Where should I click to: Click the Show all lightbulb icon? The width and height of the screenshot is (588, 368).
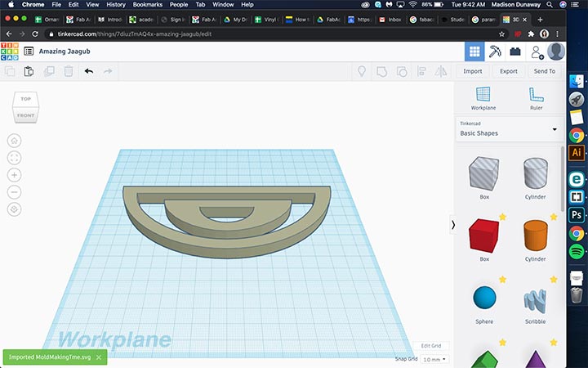click(x=362, y=71)
